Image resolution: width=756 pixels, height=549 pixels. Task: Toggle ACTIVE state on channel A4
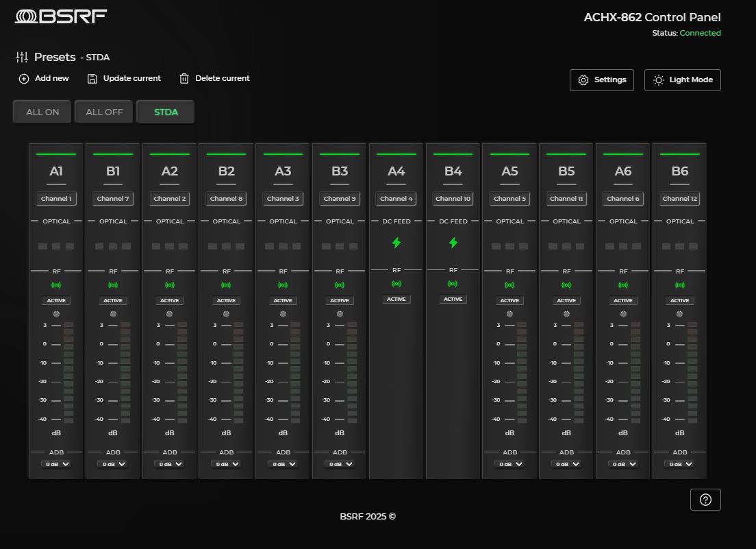396,299
